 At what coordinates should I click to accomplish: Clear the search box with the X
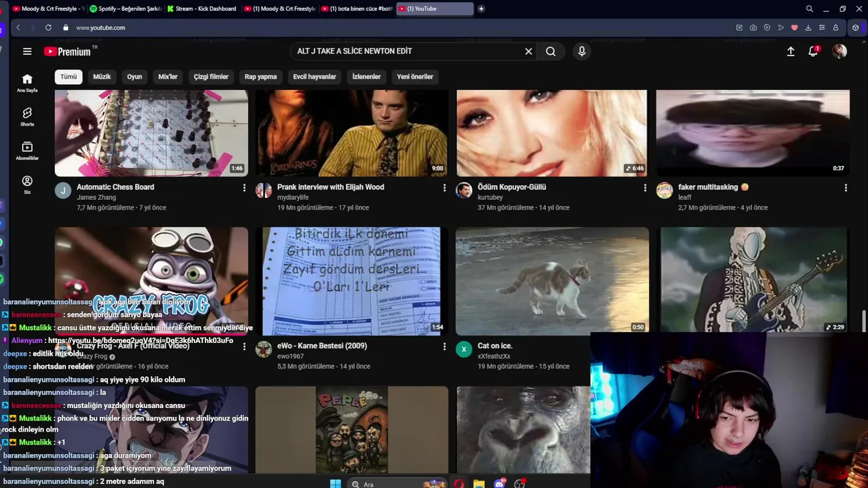(529, 52)
